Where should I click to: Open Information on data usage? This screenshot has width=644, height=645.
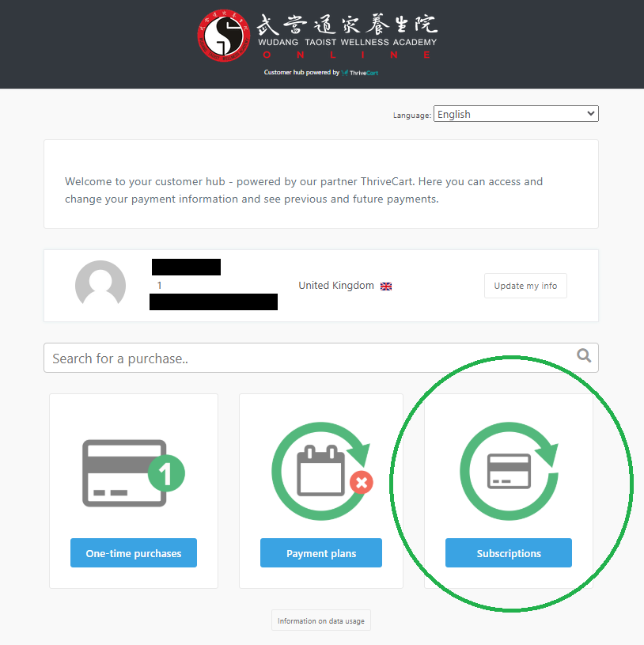coord(320,620)
